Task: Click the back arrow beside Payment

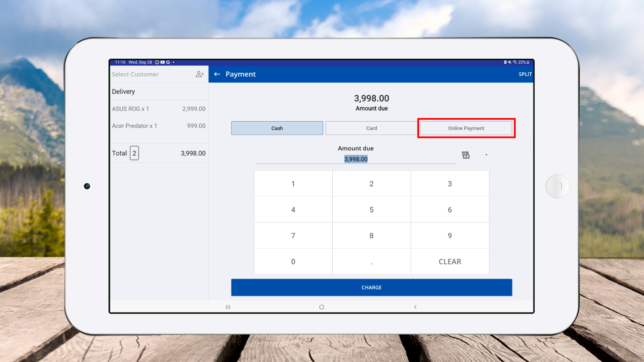Action: [x=217, y=74]
